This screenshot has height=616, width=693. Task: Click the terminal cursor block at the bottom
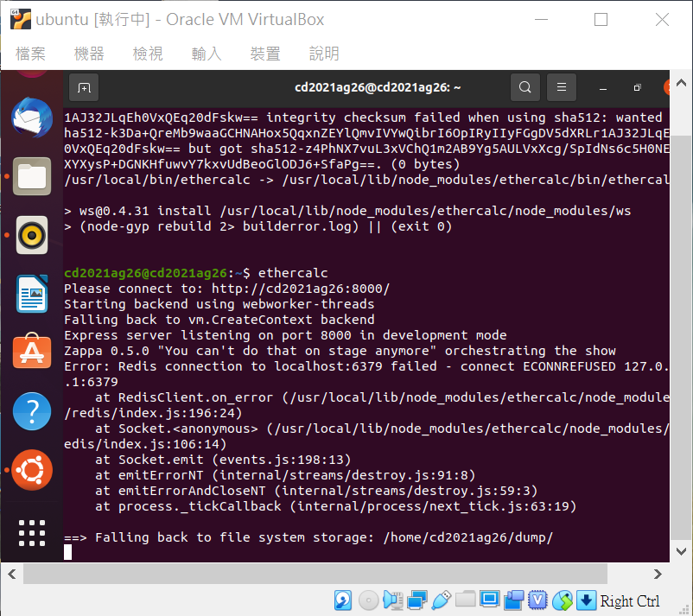(67, 552)
